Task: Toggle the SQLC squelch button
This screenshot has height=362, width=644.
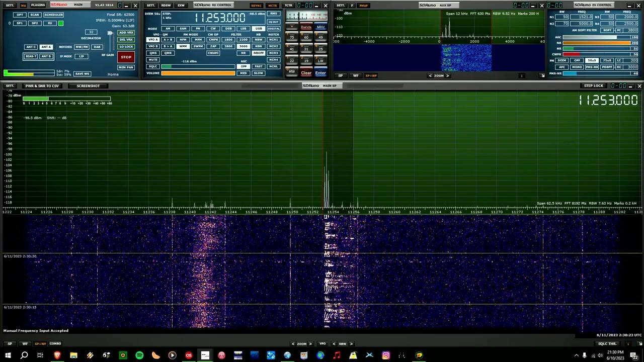Action: tap(152, 66)
